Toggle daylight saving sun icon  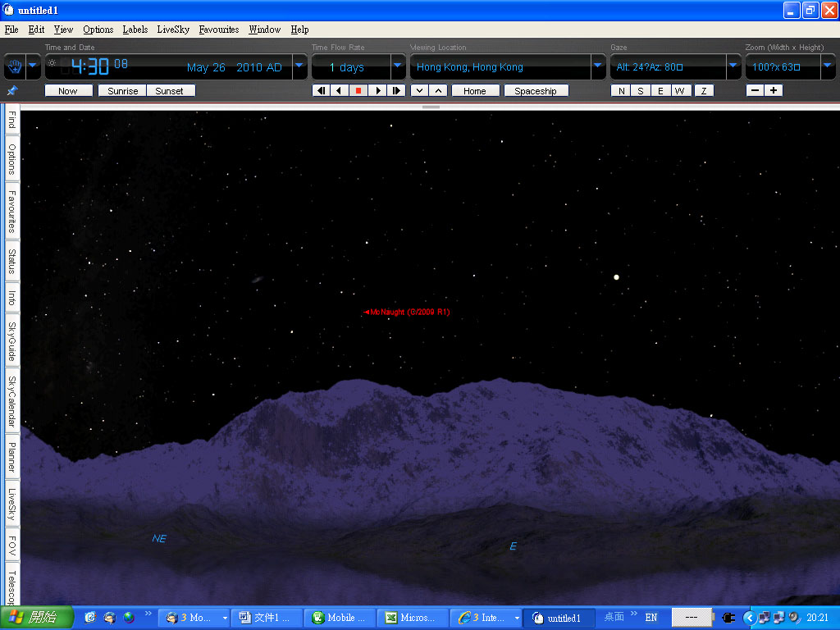[52, 63]
